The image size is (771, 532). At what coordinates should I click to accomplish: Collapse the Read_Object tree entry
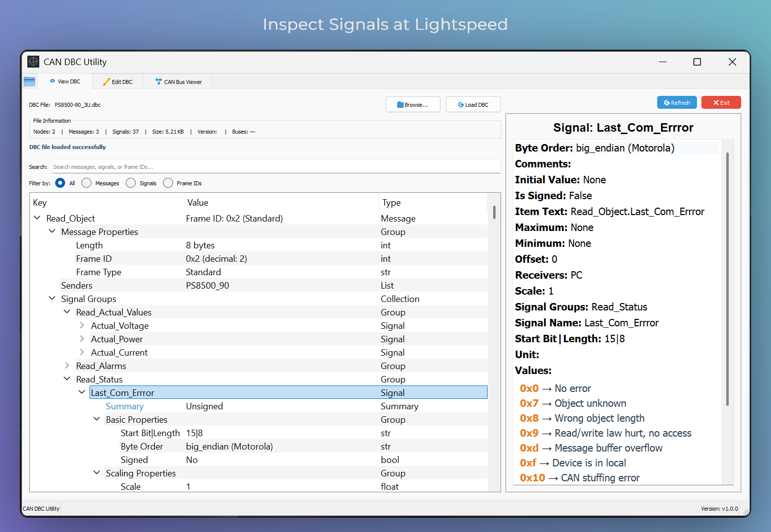(x=37, y=218)
